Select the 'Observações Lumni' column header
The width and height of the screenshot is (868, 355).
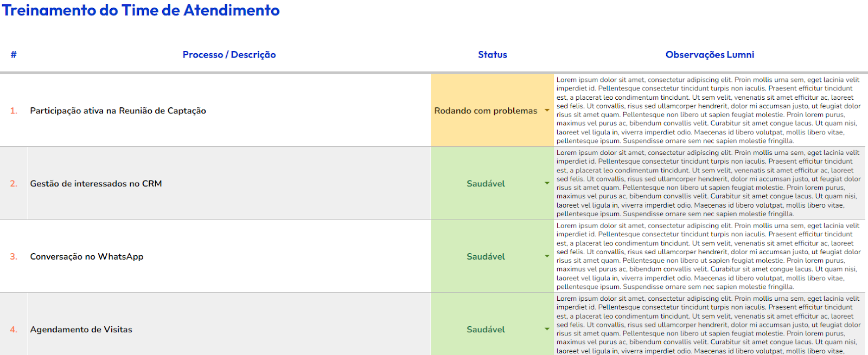tap(710, 55)
